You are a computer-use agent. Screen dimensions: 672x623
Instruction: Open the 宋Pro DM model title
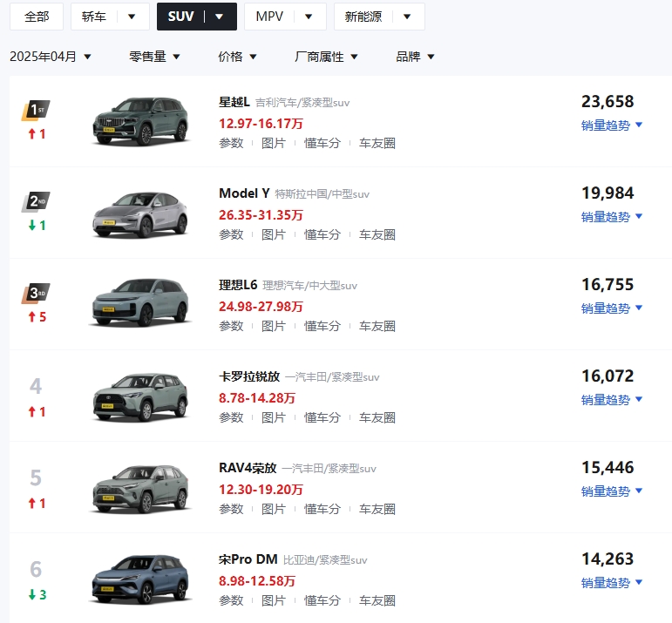click(248, 559)
